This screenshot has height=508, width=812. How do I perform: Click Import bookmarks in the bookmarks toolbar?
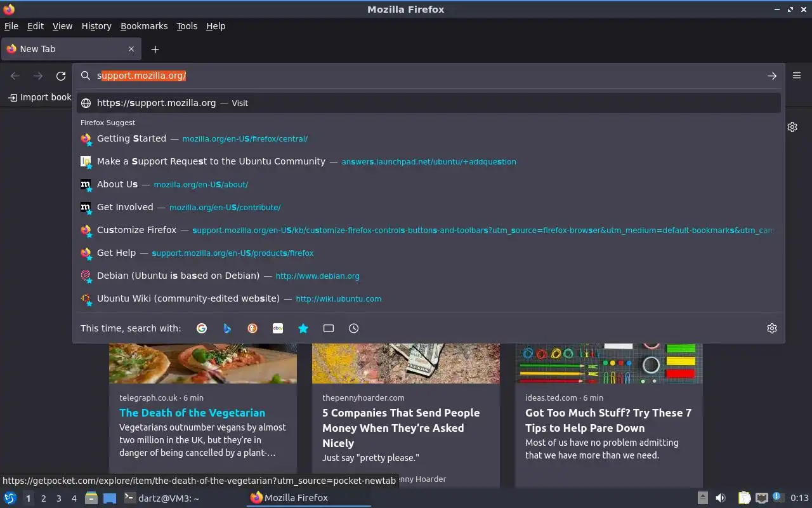point(39,97)
